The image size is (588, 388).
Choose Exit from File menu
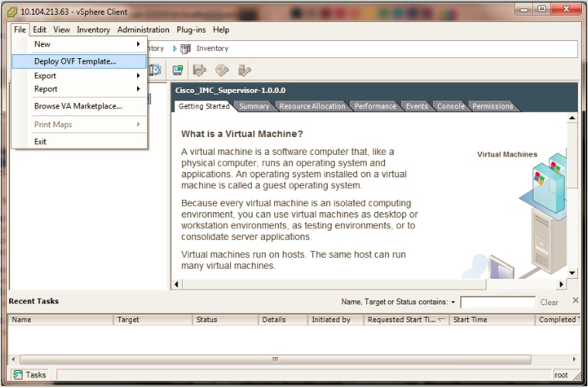(x=79, y=141)
